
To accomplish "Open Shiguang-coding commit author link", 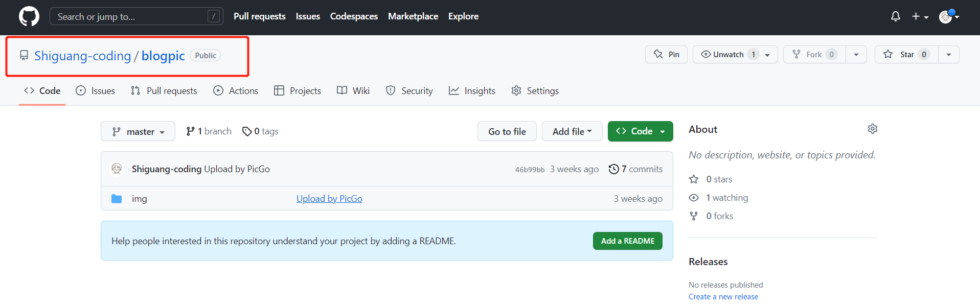I will pos(167,169).
